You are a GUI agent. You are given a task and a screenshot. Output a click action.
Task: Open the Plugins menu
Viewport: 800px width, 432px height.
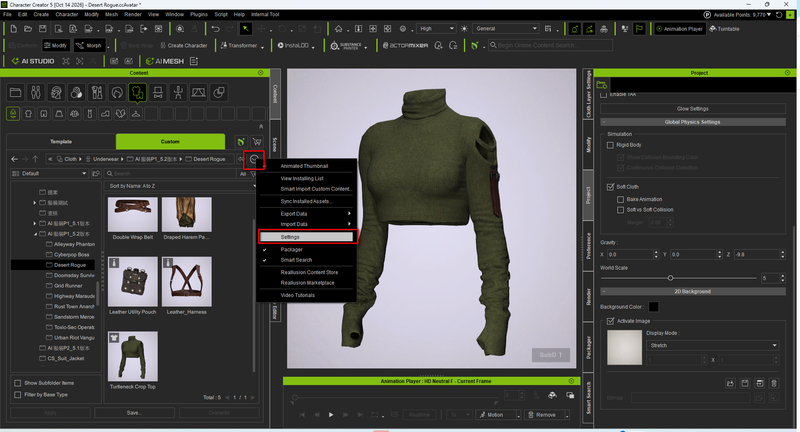tap(198, 14)
